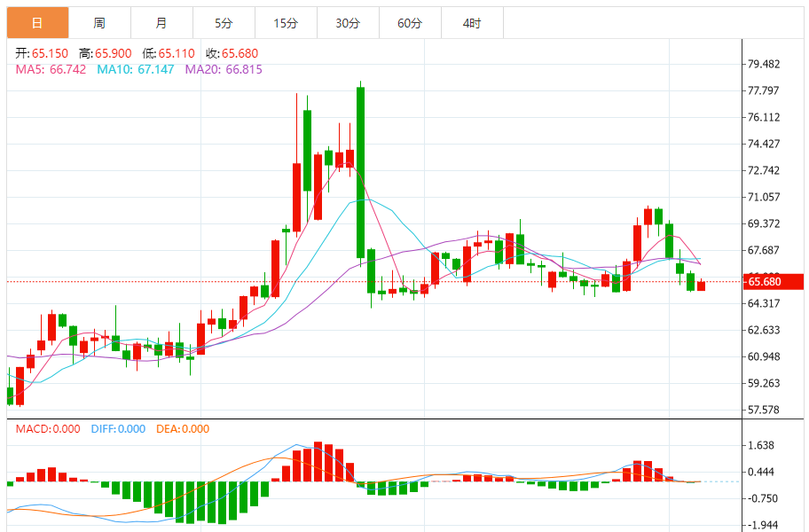Open the 30分 interval tab
This screenshot has height=532, width=809.
[x=348, y=23]
